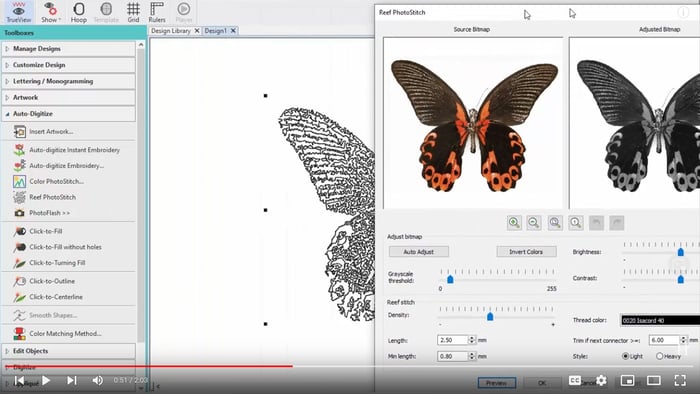Click the zoom out magnifier icon
The height and width of the screenshot is (394, 700).
point(533,223)
